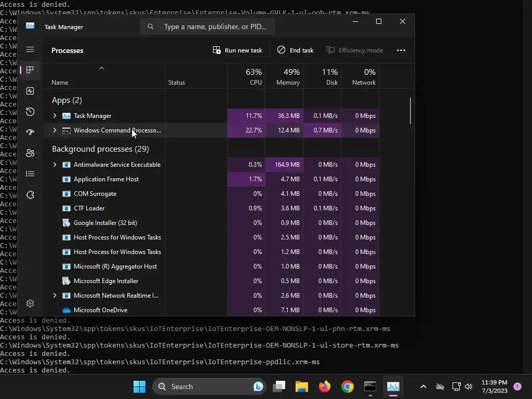Open the App history sidebar icon
The height and width of the screenshot is (399, 532).
click(30, 112)
